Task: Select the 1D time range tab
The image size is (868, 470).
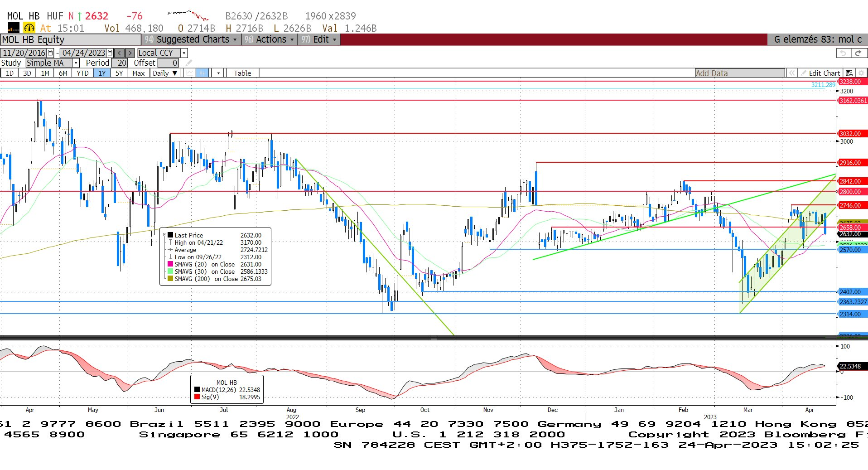Action: [x=10, y=73]
